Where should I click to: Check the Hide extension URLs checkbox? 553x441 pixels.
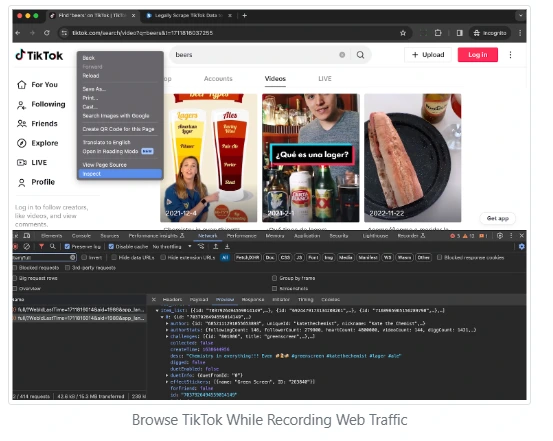163,258
